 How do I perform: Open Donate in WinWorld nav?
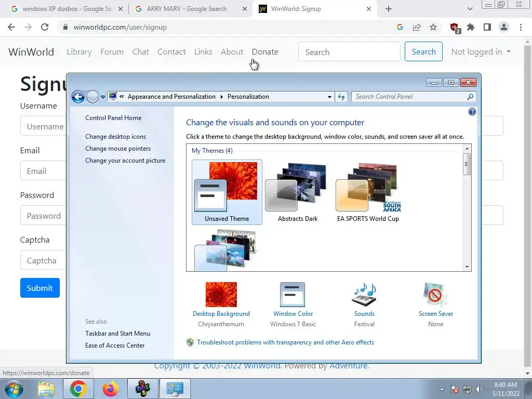265,52
